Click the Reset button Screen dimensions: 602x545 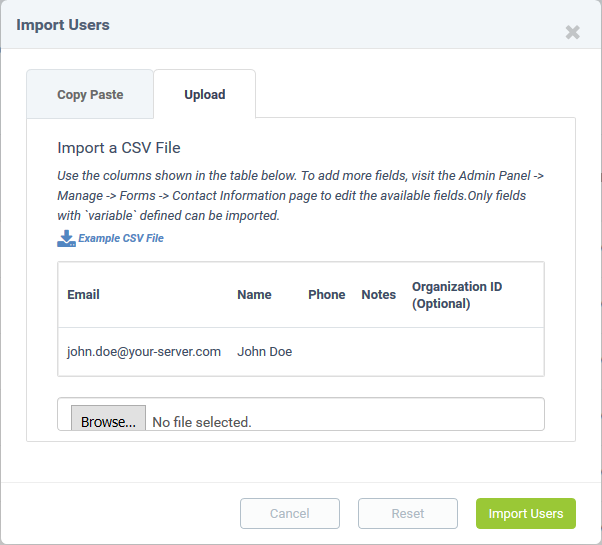[x=408, y=514]
